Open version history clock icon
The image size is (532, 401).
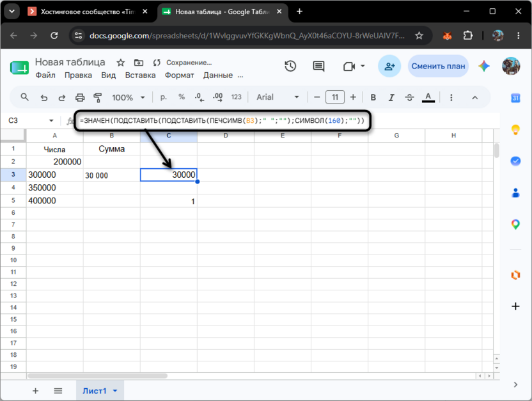(x=290, y=66)
